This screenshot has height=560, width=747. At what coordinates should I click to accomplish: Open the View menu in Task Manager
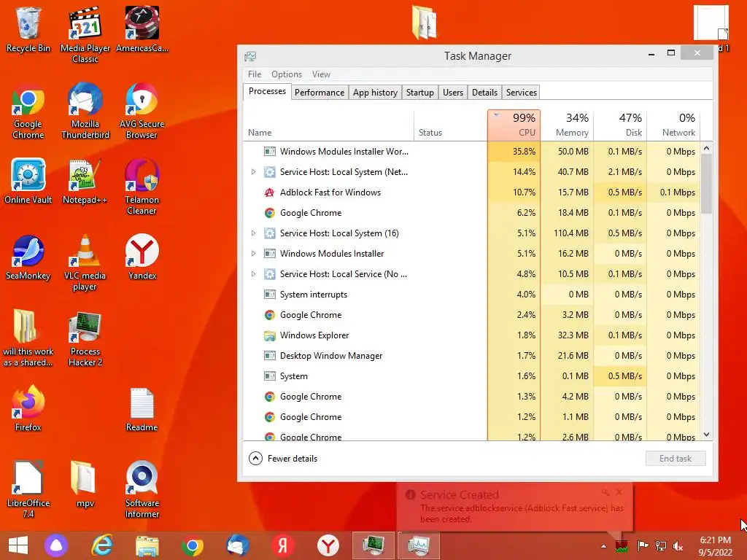coord(321,74)
